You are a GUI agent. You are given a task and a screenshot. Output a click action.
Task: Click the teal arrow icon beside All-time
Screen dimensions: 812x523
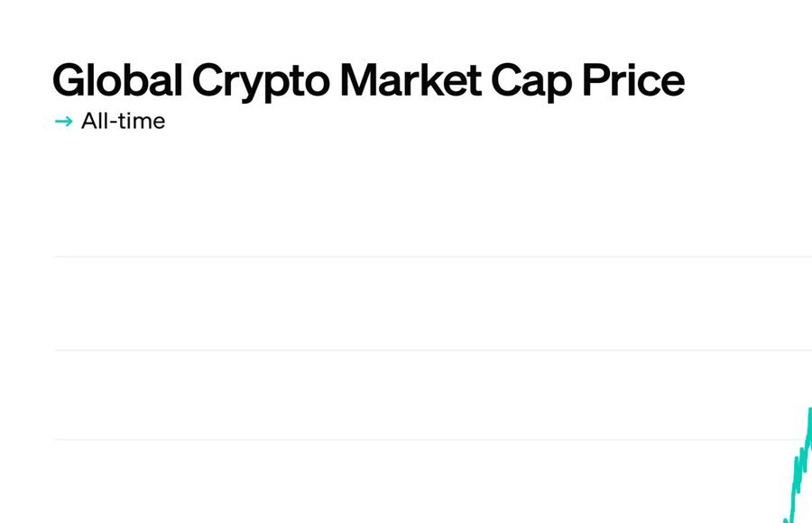click(64, 122)
